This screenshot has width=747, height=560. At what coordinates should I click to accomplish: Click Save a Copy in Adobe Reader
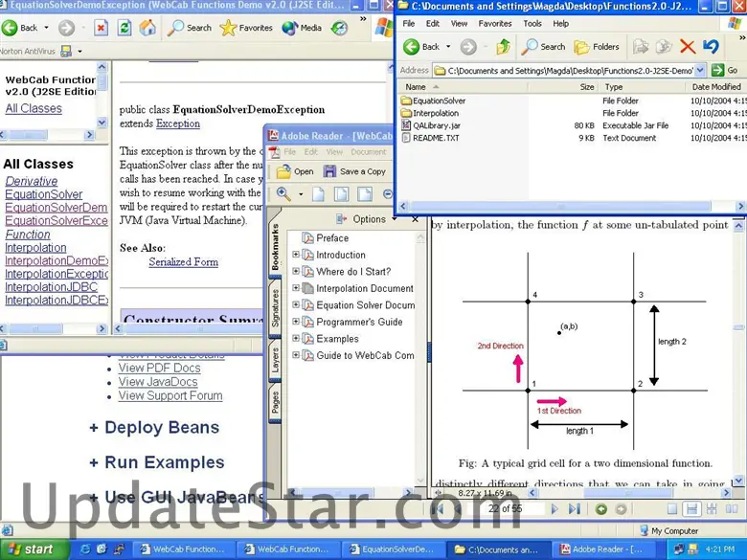tap(354, 171)
